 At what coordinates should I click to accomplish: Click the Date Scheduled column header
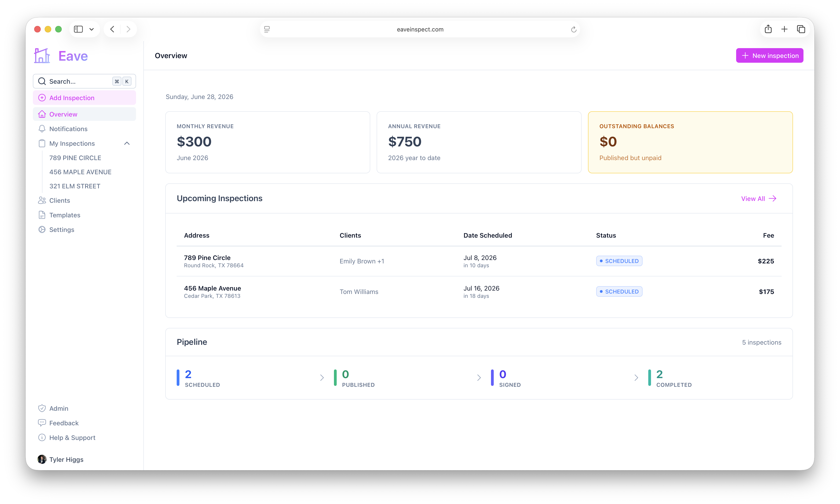[488, 235]
